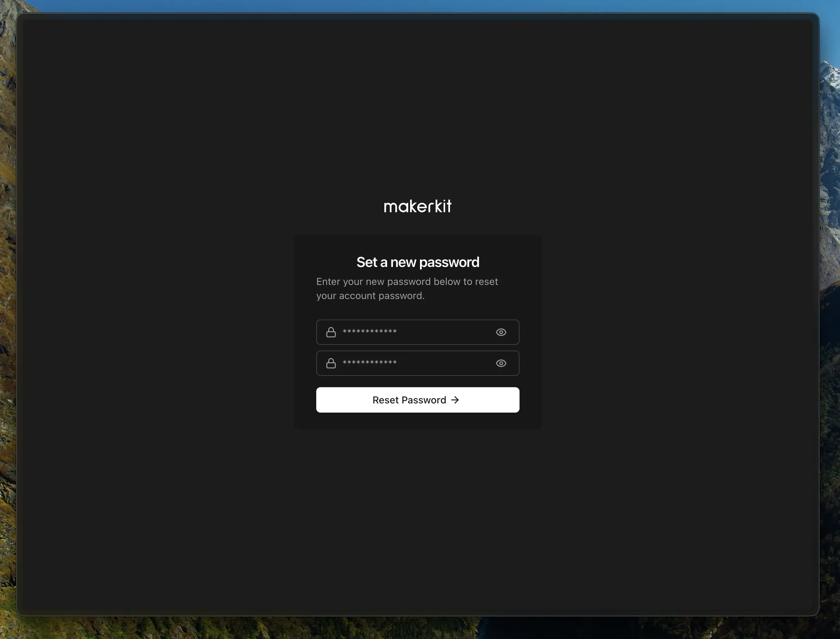This screenshot has height=639, width=840.
Task: Click the arrow icon on the Reset Password button
Action: tap(455, 400)
